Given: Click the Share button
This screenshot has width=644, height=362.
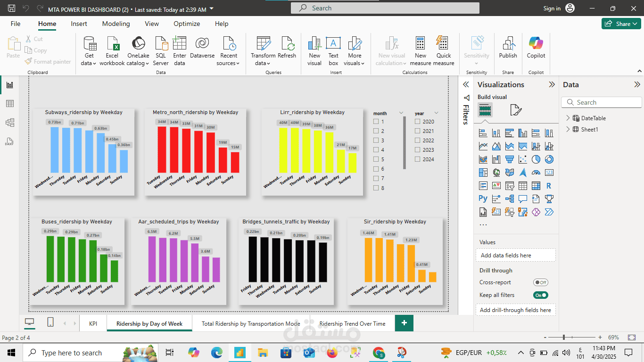Looking at the screenshot, I should (621, 24).
